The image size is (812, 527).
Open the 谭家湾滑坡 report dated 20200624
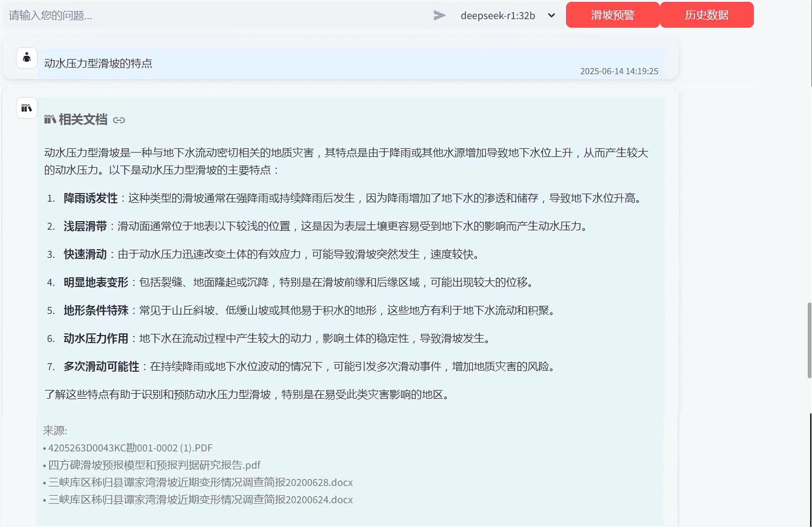tap(200, 500)
